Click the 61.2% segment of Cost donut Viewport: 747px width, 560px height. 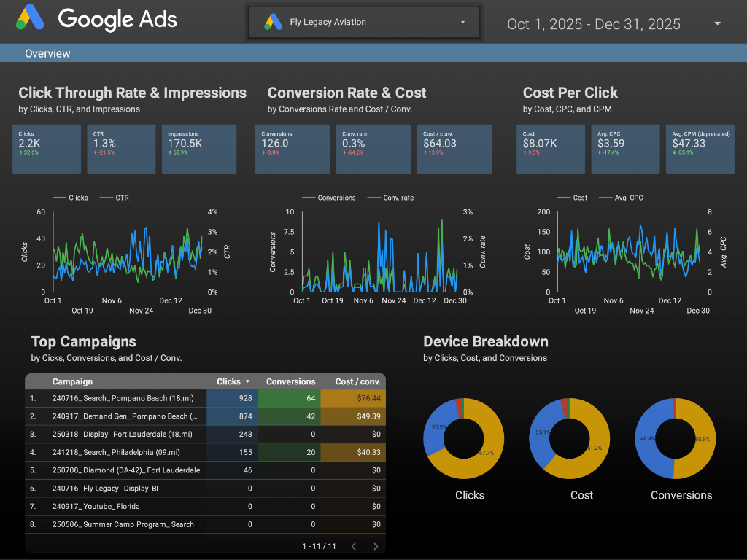click(x=594, y=448)
